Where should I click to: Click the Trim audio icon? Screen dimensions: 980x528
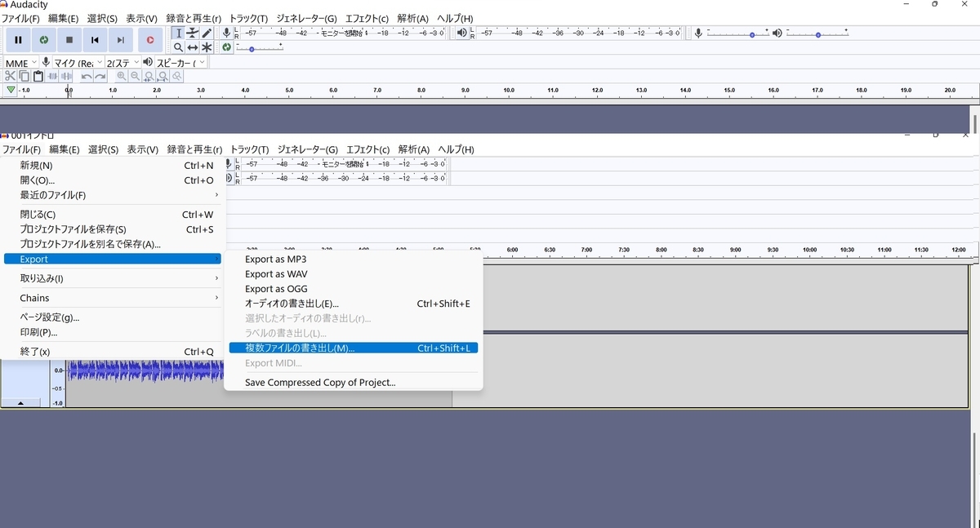[52, 76]
